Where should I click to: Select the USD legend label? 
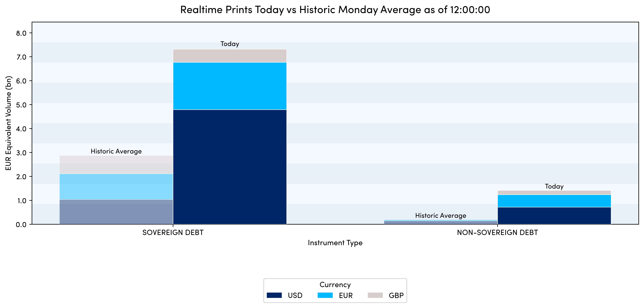(x=295, y=295)
